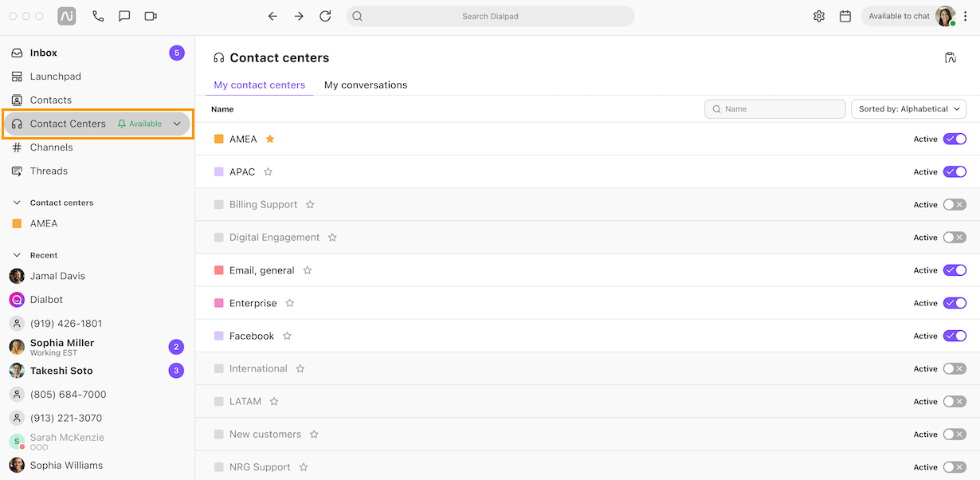The image size is (980, 480).
Task: Go forward with the right arrow
Action: click(299, 16)
